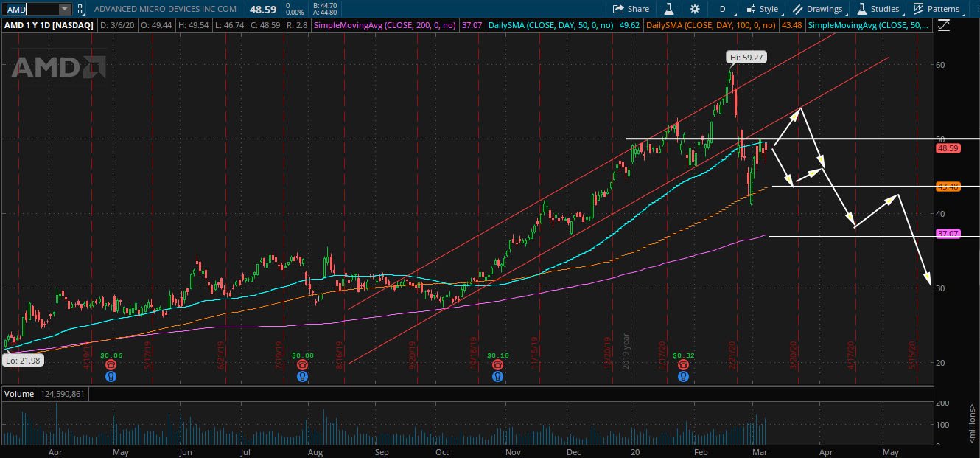Click the 2019 year divider label
The width and height of the screenshot is (980, 458).
(626, 352)
